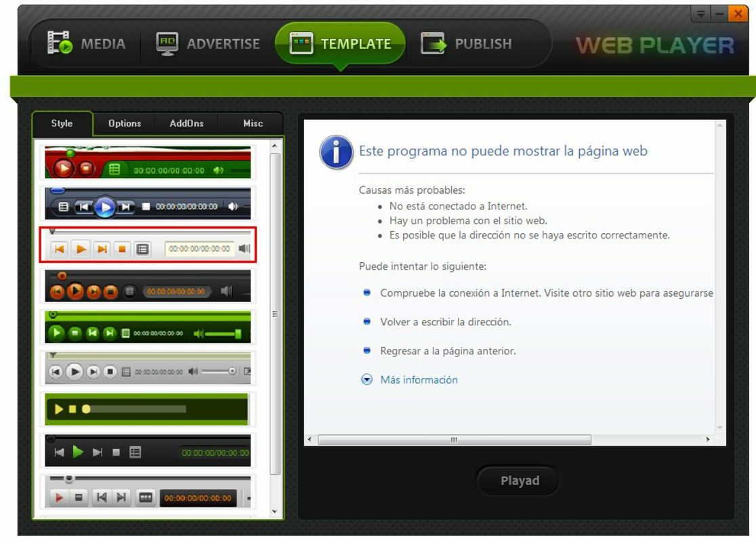The image size is (756, 542).
Task: Open the ADVERTISE section
Action: 208,44
